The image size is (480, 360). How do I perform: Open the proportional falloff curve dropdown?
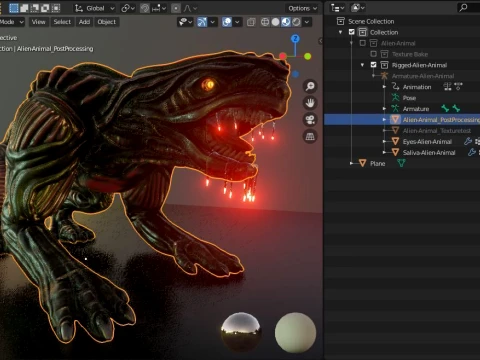coord(190,8)
